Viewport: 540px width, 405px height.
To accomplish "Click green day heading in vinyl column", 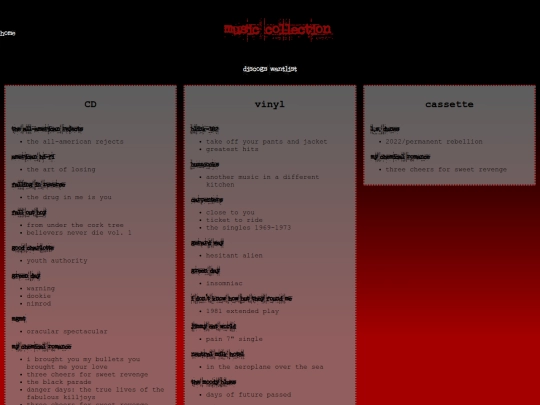I will click(x=205, y=271).
